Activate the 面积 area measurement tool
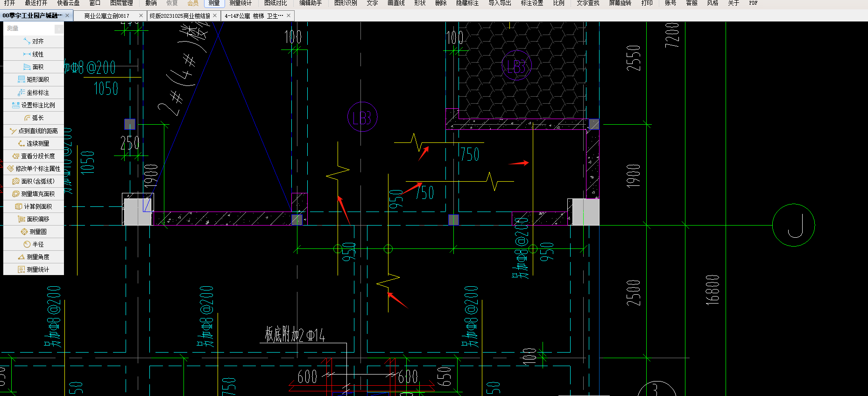Screen dimensions: 868x396 pos(34,67)
